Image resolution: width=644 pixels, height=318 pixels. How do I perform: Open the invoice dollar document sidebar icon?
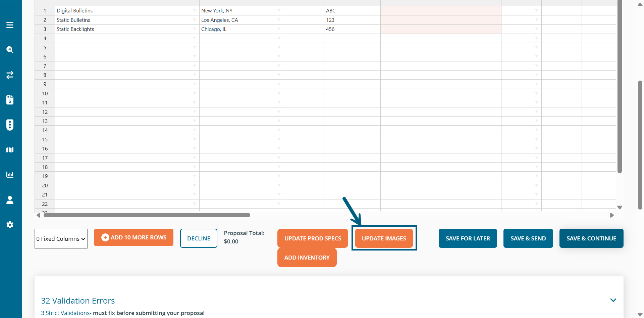coord(10,100)
